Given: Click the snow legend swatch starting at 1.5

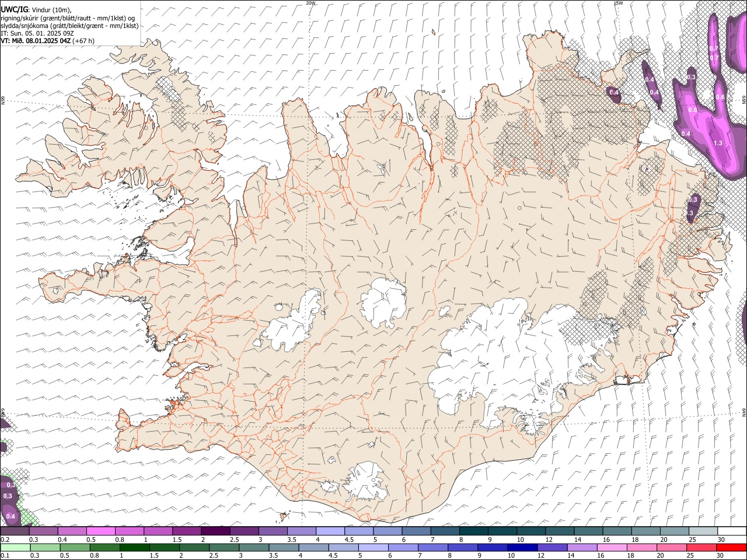Looking at the screenshot, I should point(187,531).
